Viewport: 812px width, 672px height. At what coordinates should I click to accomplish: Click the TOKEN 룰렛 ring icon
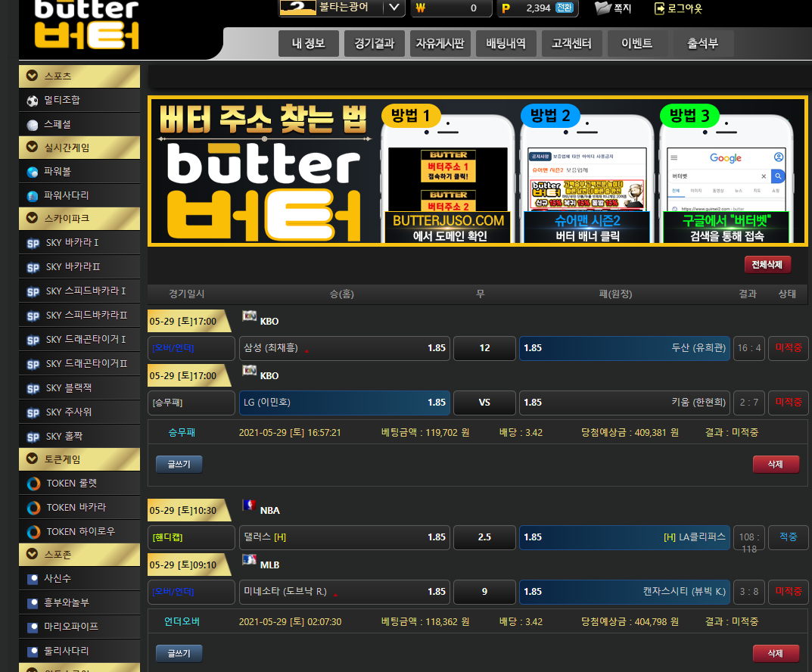[x=33, y=484]
